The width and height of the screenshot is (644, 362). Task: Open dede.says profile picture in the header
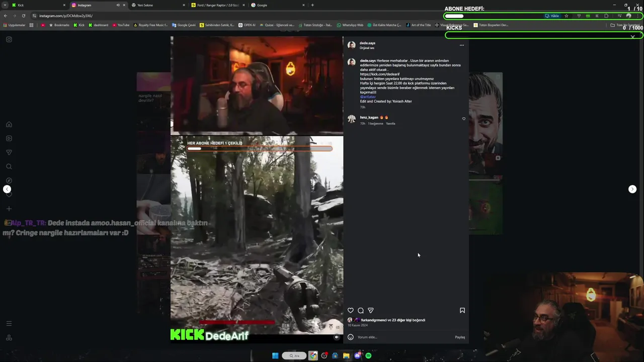[351, 45]
